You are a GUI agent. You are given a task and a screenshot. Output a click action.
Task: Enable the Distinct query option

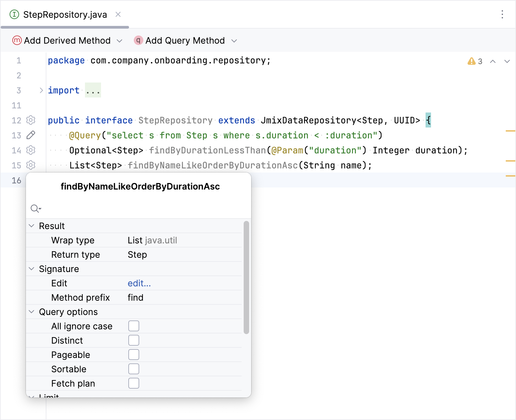134,340
